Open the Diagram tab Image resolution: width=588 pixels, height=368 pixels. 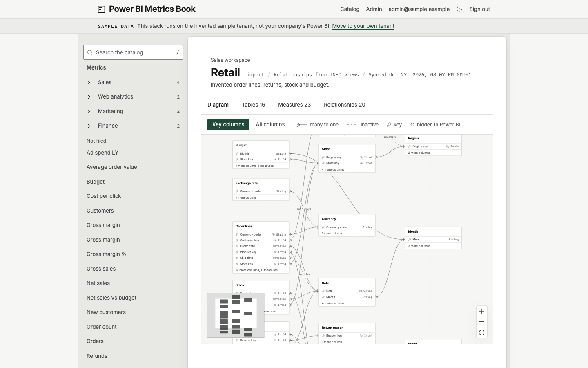point(218,105)
